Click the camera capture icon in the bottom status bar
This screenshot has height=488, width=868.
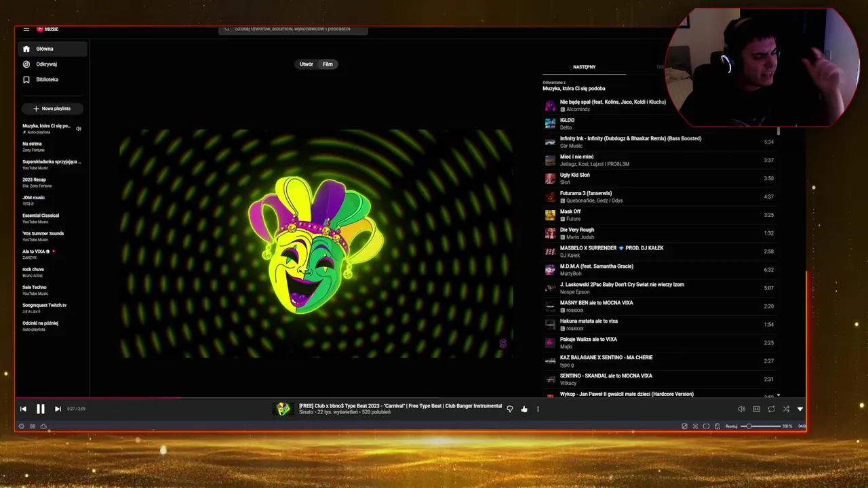[x=695, y=426]
